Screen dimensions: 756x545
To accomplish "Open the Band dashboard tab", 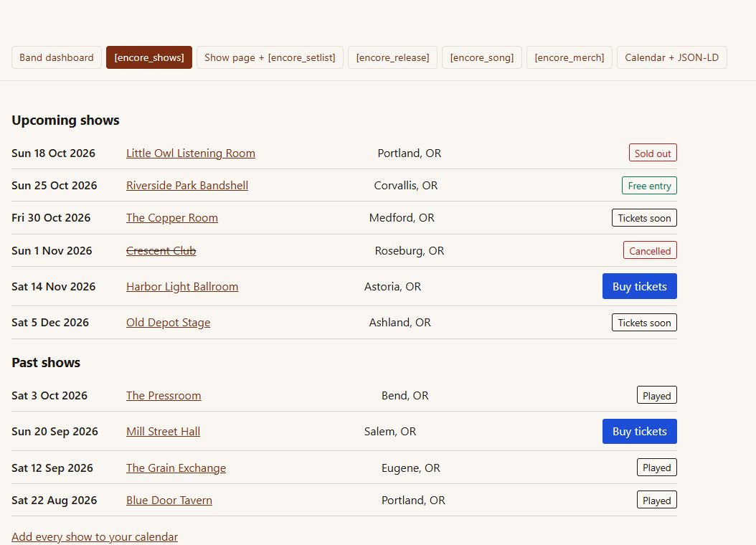I will tap(57, 57).
